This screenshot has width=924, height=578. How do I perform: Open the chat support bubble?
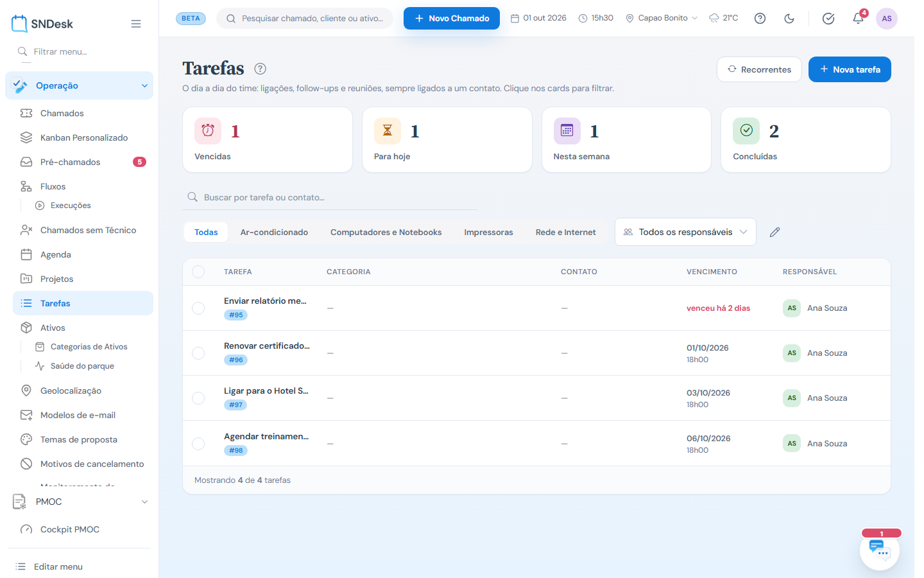(x=880, y=550)
